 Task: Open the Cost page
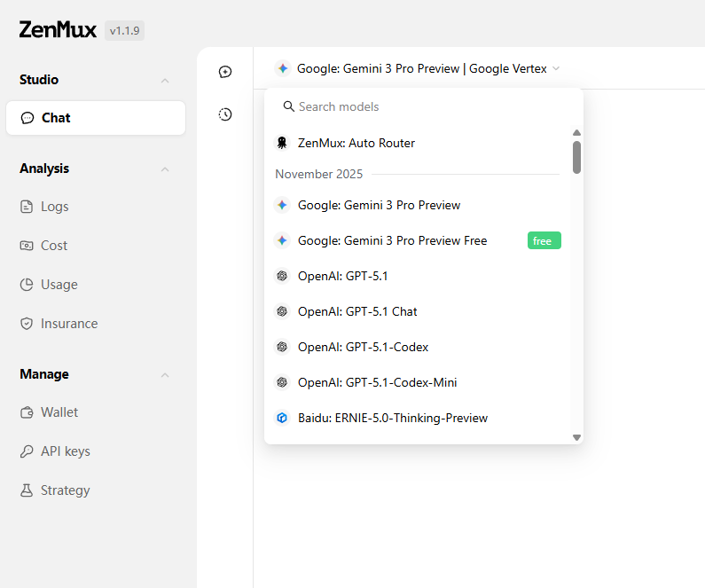tap(53, 246)
